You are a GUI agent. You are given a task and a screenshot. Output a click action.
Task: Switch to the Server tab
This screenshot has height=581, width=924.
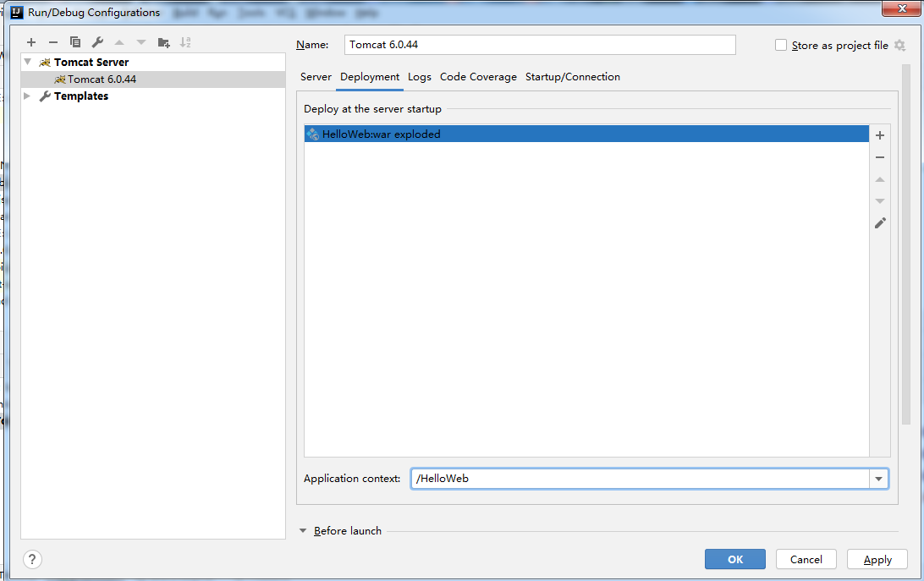[x=316, y=77]
